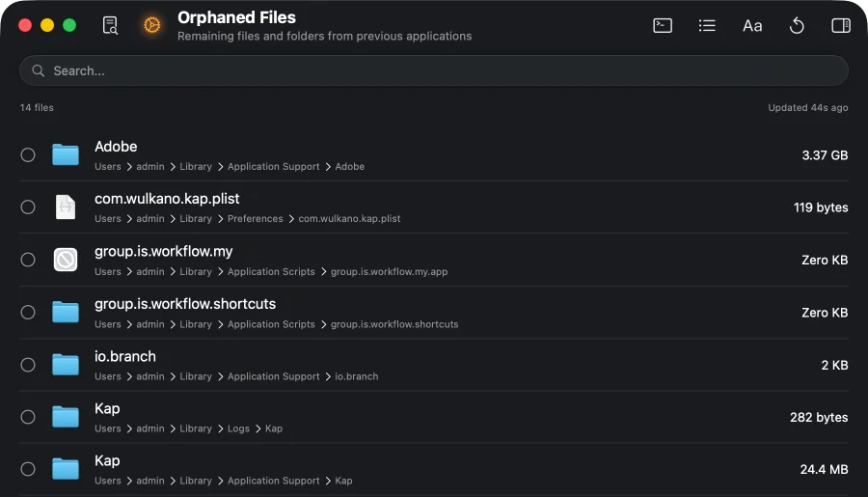Click the com.wulkano.kap.plist document icon
The width and height of the screenshot is (868, 497).
pyautogui.click(x=66, y=207)
